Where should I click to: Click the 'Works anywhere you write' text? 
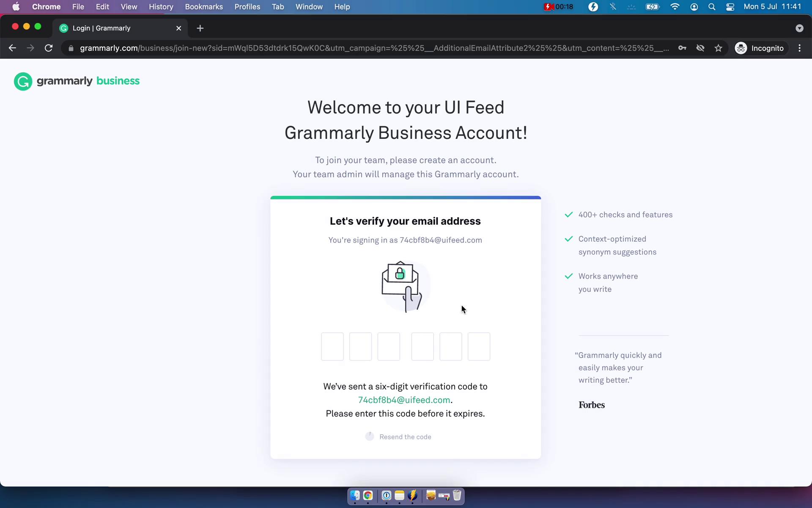click(x=608, y=283)
